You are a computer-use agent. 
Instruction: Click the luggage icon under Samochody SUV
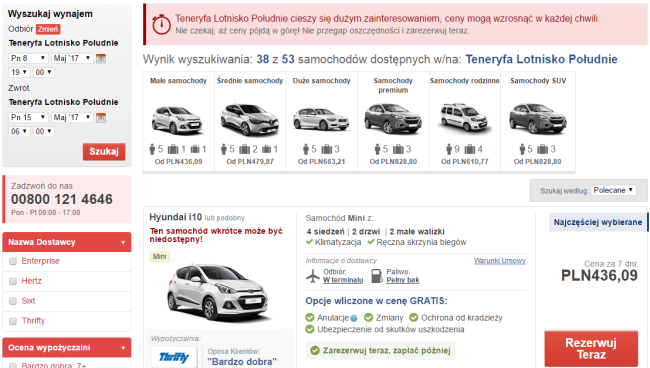[x=542, y=149]
